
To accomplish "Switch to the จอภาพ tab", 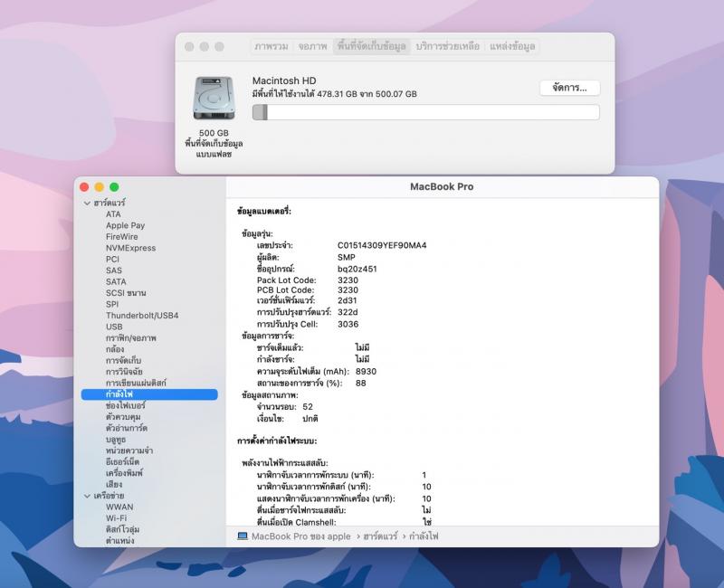I will 312,46.
